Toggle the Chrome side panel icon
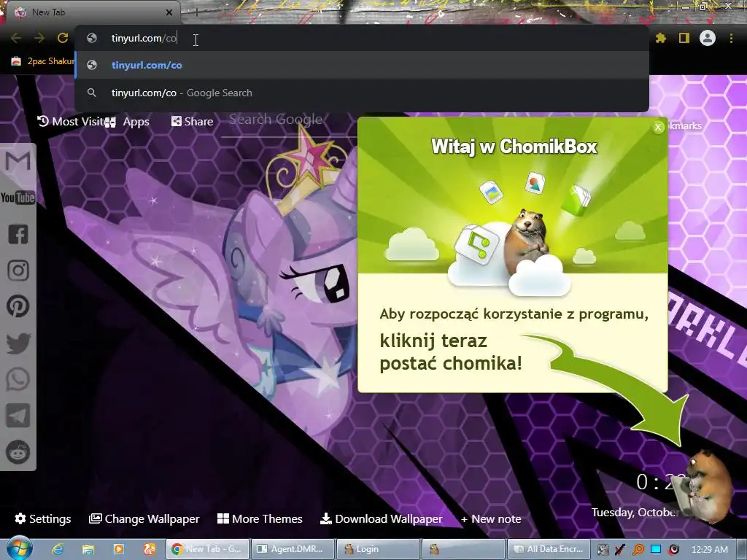Screen dimensions: 747x560 point(684,38)
